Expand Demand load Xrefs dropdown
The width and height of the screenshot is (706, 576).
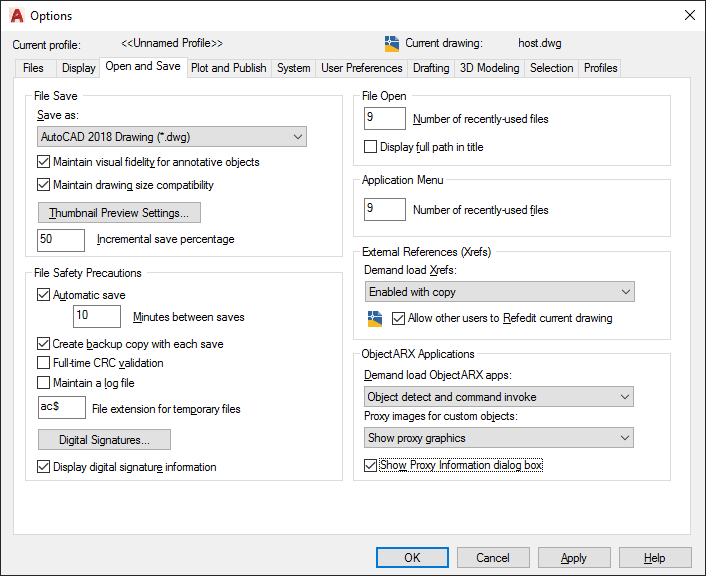point(500,292)
